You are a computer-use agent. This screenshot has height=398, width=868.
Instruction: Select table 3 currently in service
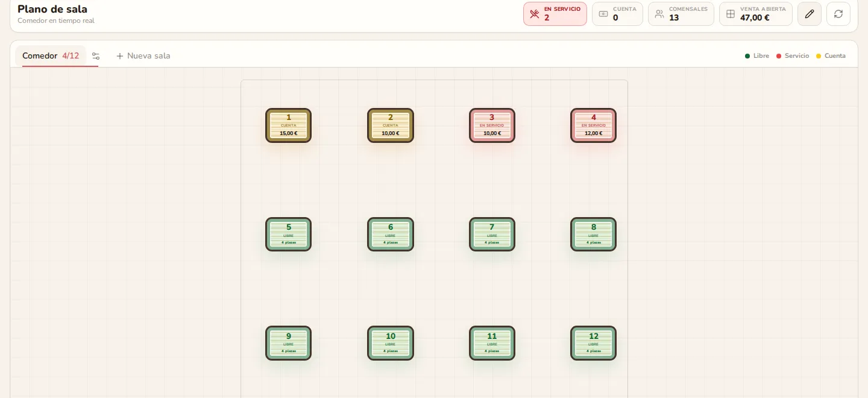(492, 125)
